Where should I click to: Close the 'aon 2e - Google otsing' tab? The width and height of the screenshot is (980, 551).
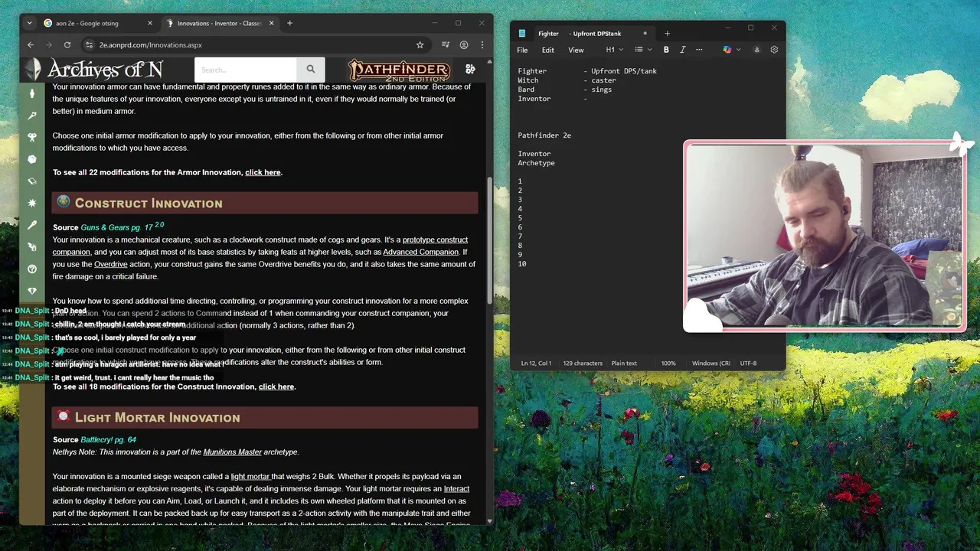click(149, 23)
